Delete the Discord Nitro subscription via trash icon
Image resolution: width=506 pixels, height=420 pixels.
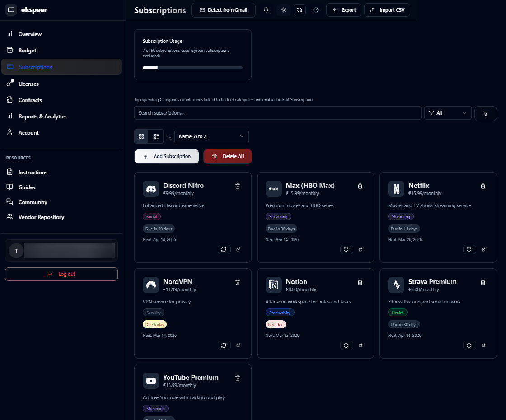[238, 186]
